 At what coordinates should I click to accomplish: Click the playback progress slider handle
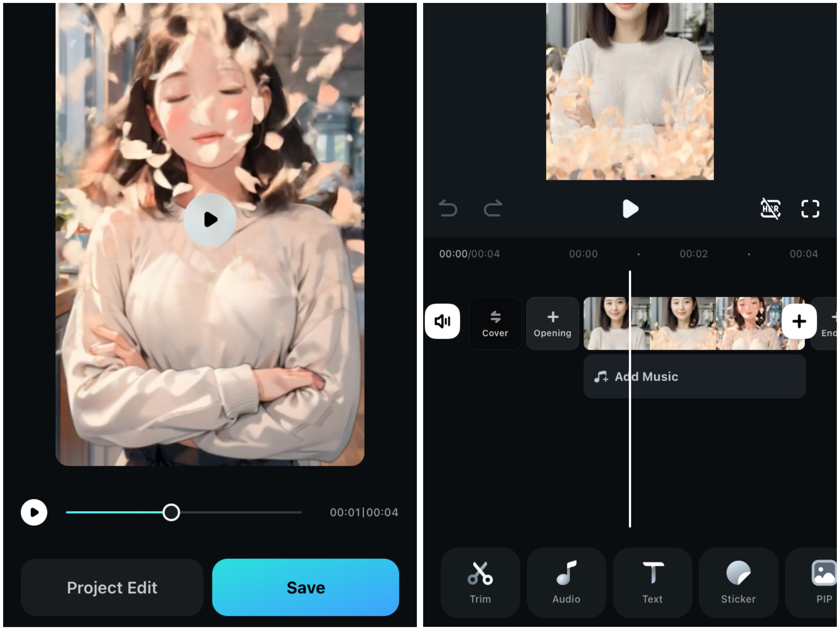coord(171,512)
